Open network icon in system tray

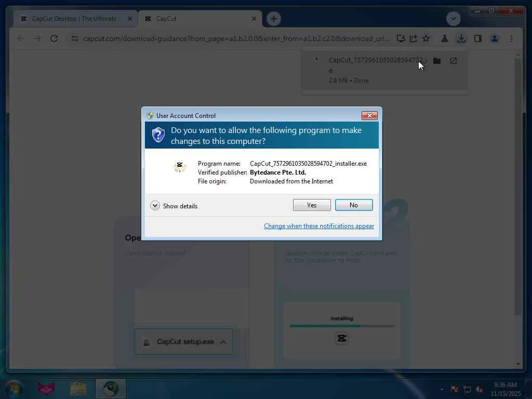467,389
